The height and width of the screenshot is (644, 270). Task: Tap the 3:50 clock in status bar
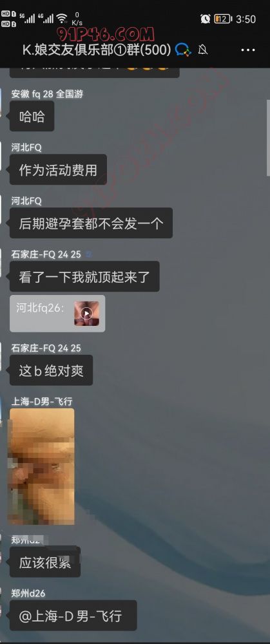click(x=246, y=19)
